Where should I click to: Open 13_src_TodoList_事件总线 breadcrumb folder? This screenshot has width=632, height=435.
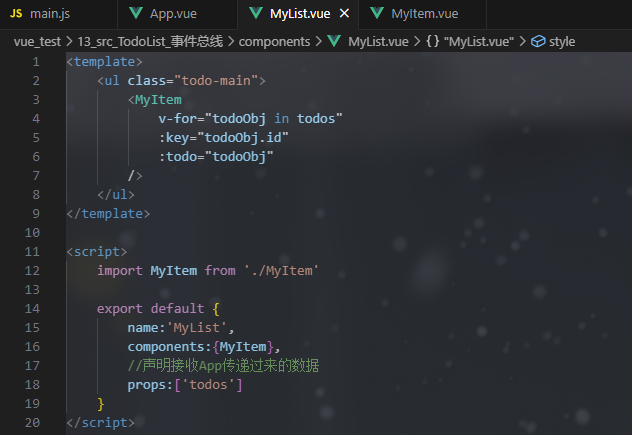(150, 42)
